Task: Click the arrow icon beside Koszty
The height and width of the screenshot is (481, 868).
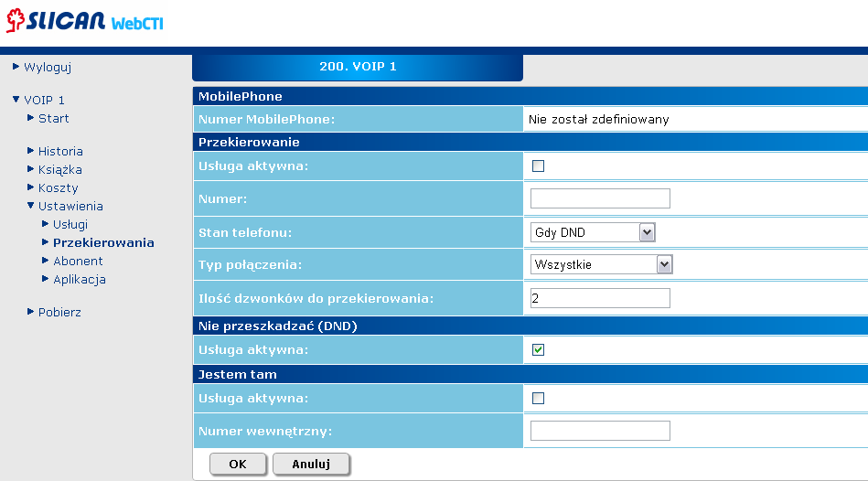Action: click(30, 187)
